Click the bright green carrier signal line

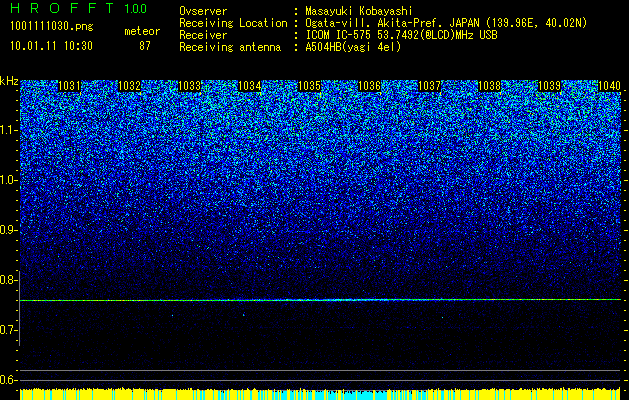[320, 300]
